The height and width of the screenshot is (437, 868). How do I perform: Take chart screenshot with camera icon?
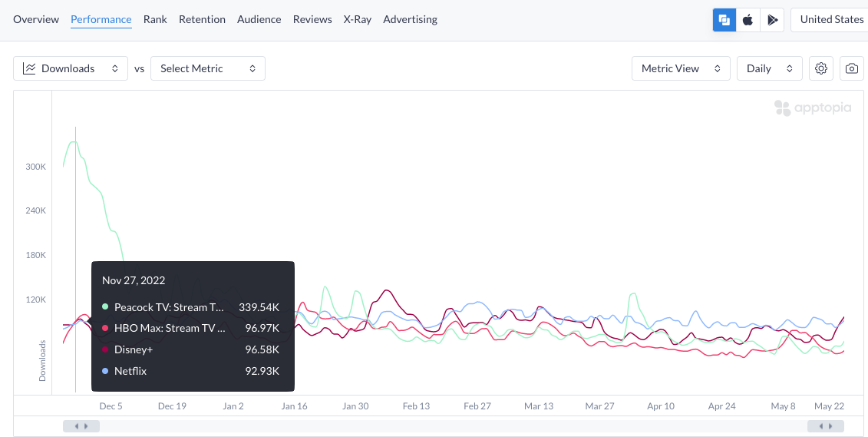click(x=852, y=68)
